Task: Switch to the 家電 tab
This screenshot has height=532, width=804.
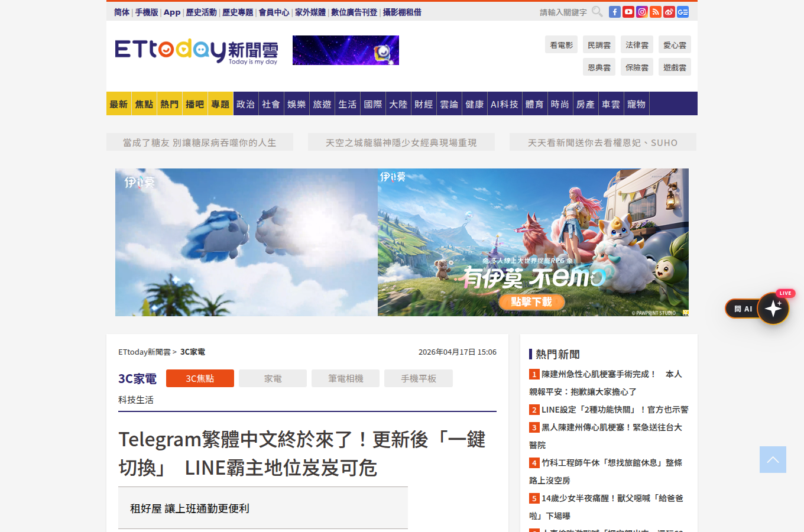Action: pos(273,378)
